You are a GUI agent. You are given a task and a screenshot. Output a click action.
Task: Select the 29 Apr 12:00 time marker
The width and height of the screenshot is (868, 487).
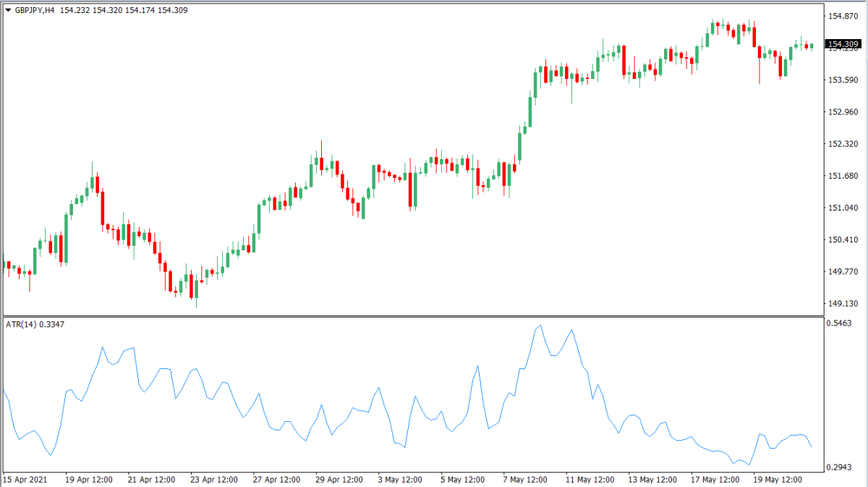coord(340,480)
